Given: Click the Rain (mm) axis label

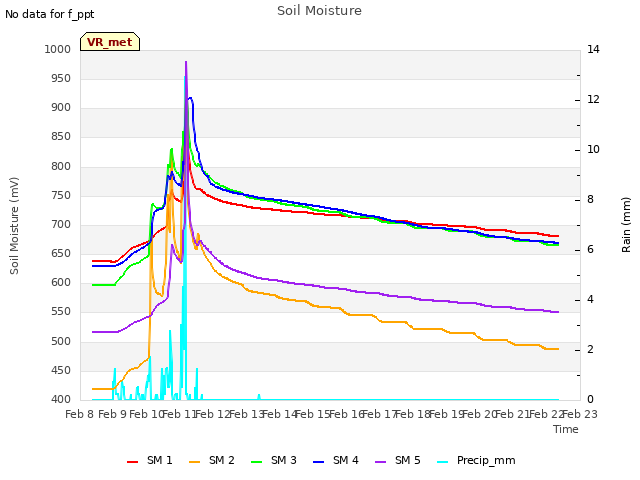Looking at the screenshot, I should tap(626, 225).
